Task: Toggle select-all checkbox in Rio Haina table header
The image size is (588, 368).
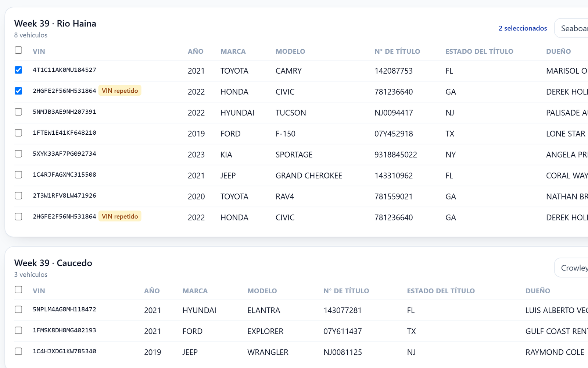Action: pos(18,50)
